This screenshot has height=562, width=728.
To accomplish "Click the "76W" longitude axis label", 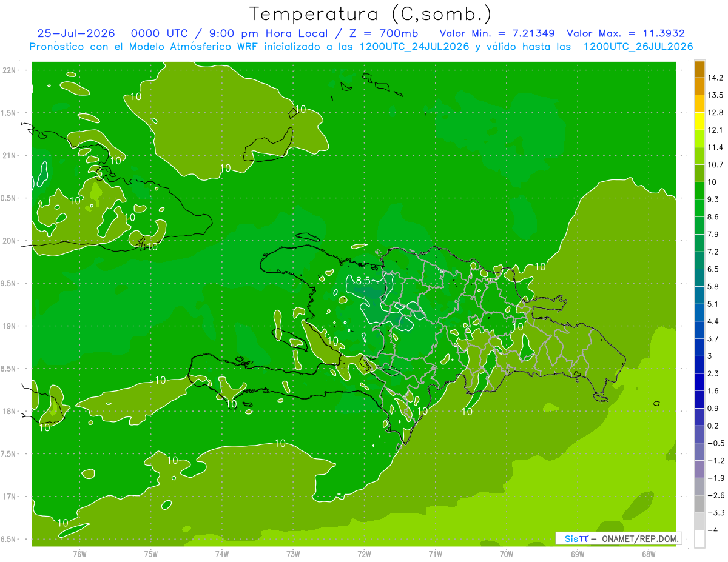I will (79, 554).
